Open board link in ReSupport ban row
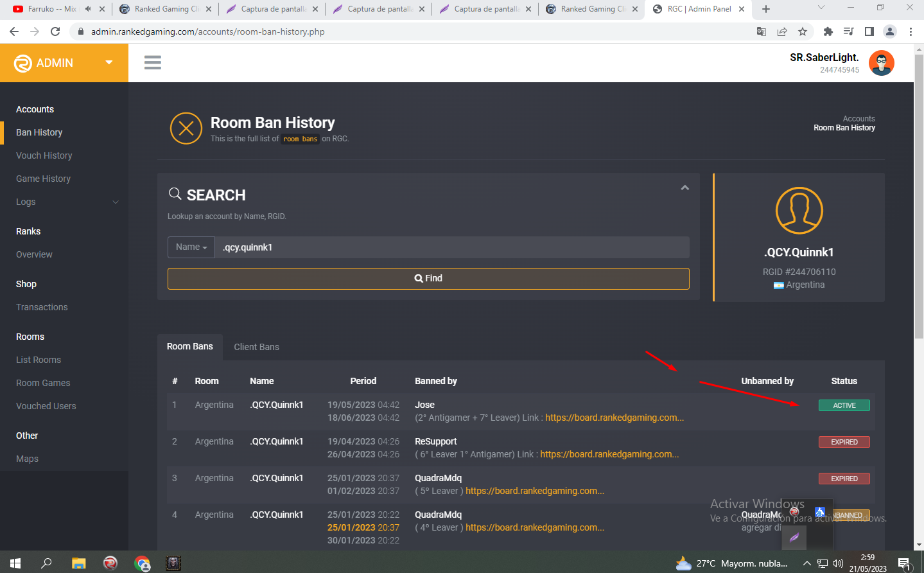924x573 pixels. (609, 454)
